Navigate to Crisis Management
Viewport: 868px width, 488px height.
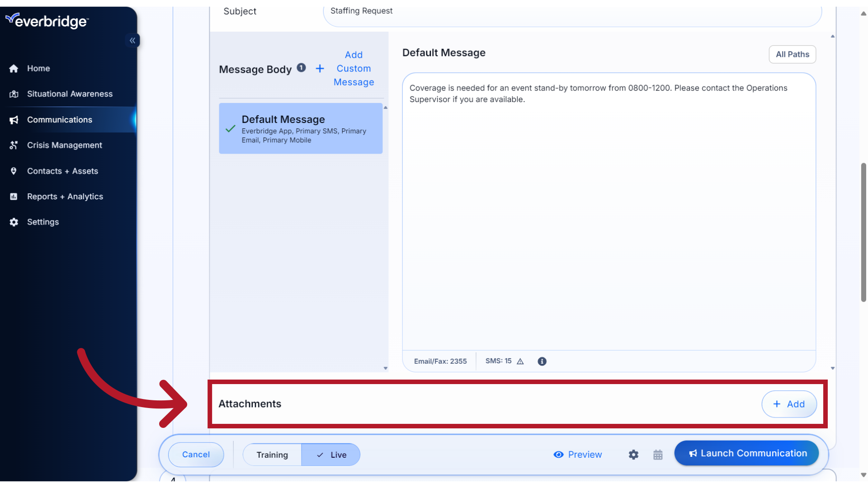[64, 145]
